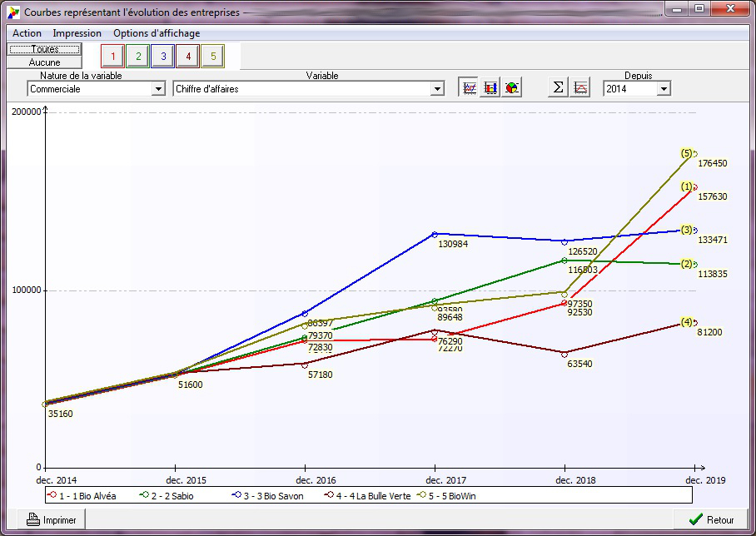This screenshot has width=756, height=536.
Task: Click the (3) end label of Bio Savon curve
Action: click(x=687, y=230)
